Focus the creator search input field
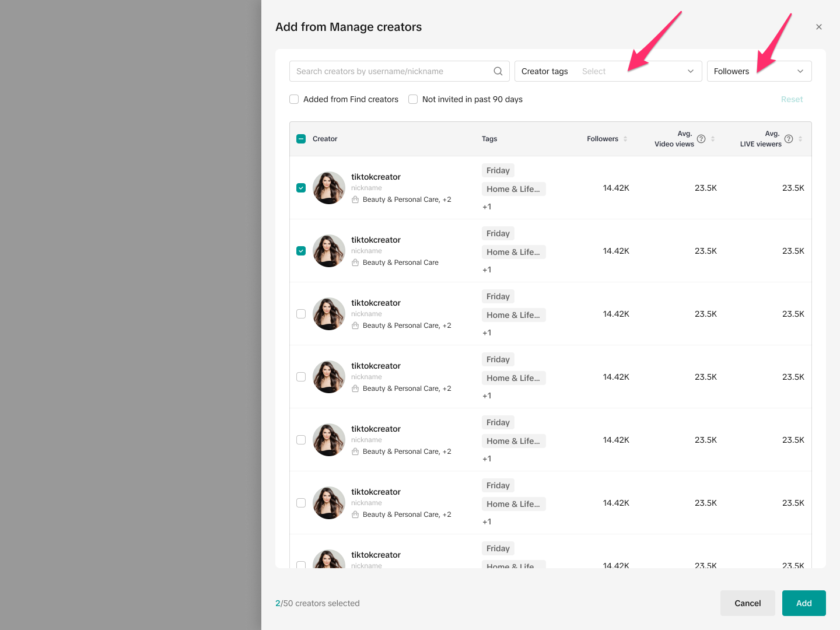 pos(391,71)
